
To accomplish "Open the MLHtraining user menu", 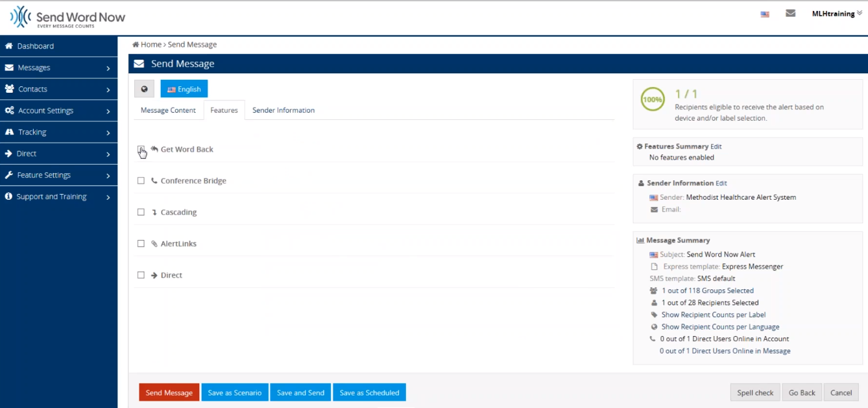I will pos(837,14).
